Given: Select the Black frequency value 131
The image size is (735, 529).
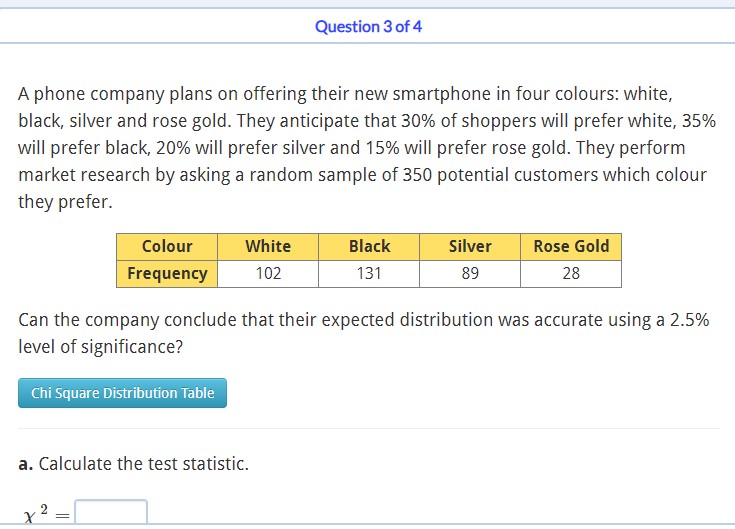Looking at the screenshot, I should (369, 273).
